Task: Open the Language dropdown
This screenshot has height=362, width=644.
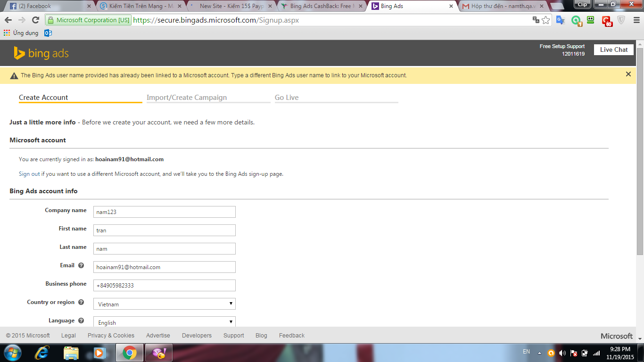Action: (165, 322)
